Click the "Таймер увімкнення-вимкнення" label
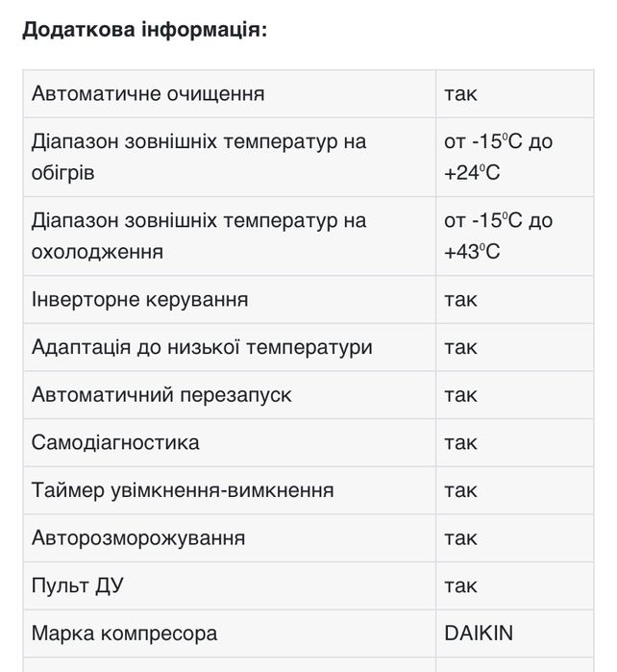 (x=183, y=490)
